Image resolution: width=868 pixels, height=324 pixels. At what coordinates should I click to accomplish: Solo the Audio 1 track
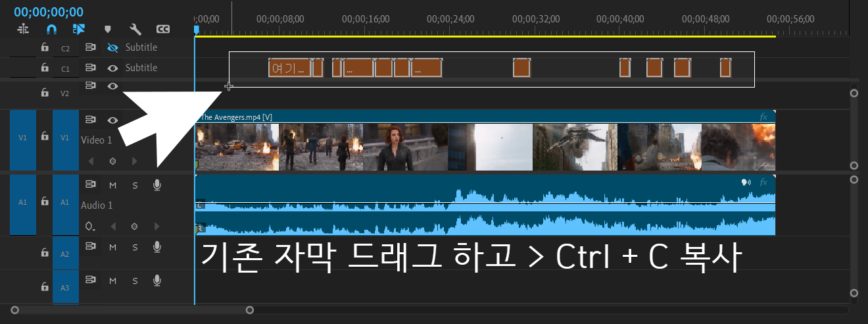(135, 186)
